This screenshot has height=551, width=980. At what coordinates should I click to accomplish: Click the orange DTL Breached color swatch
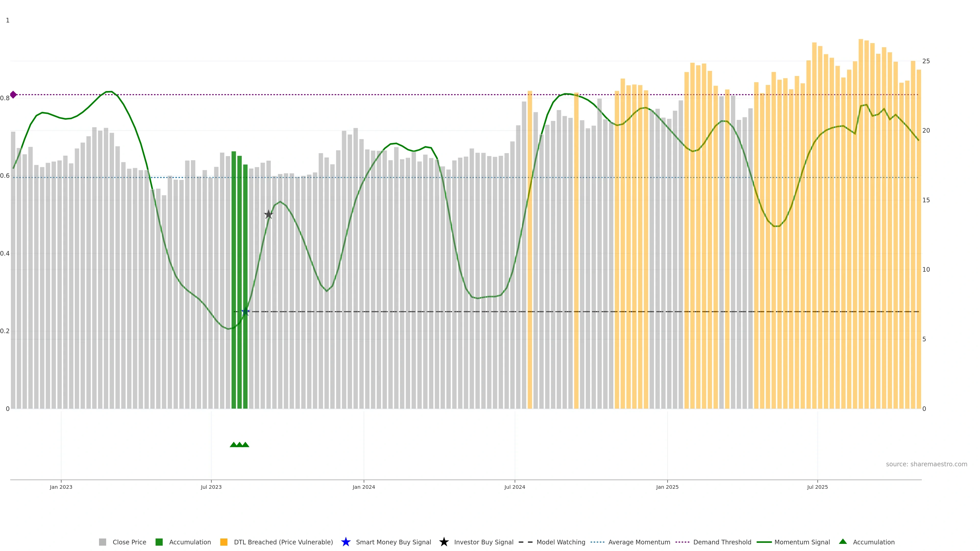224,542
